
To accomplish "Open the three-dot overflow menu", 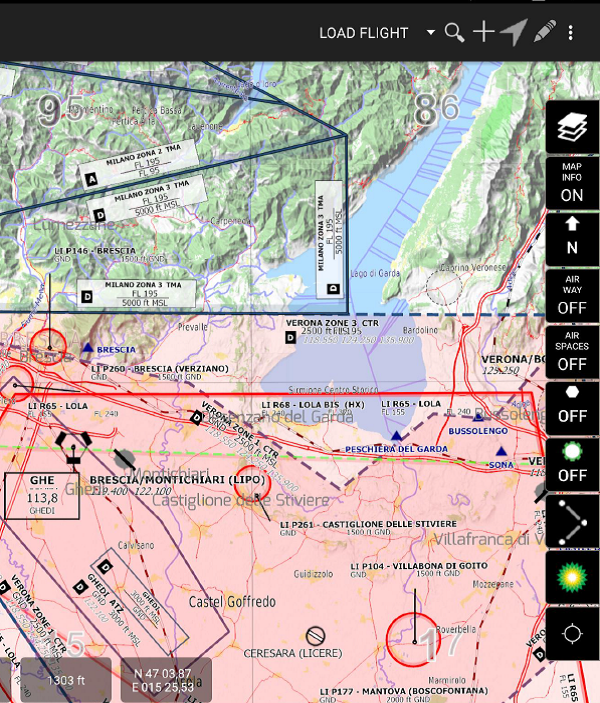I will click(x=571, y=32).
